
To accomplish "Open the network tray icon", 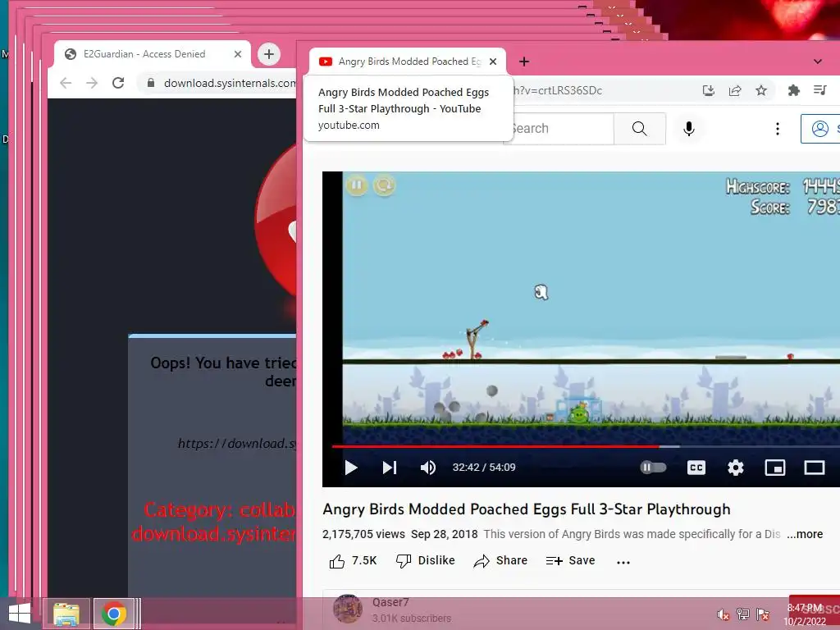I will pyautogui.click(x=743, y=614).
